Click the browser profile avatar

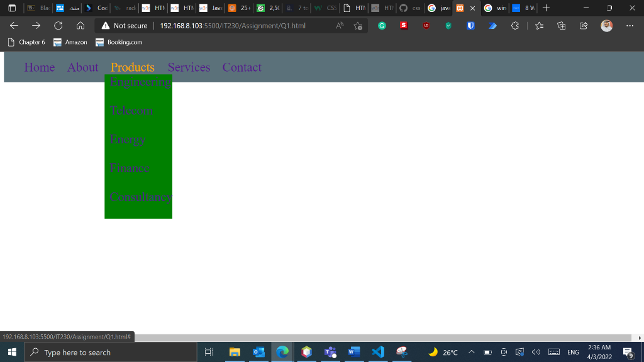click(x=606, y=26)
